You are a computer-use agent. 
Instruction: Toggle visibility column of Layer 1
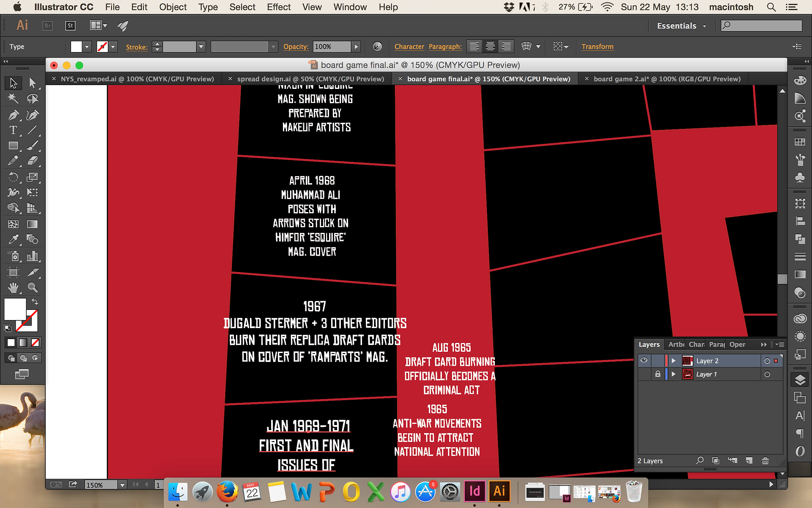click(644, 374)
